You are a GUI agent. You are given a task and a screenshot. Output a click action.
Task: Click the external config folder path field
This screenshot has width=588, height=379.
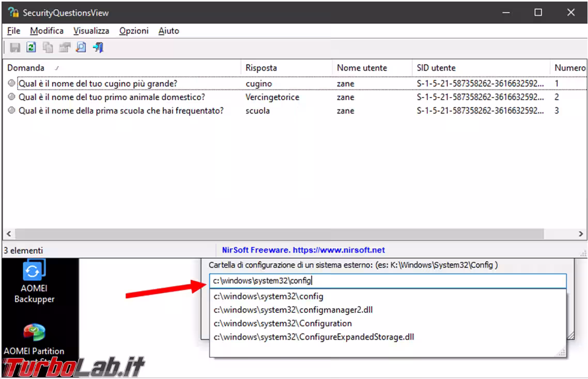388,281
